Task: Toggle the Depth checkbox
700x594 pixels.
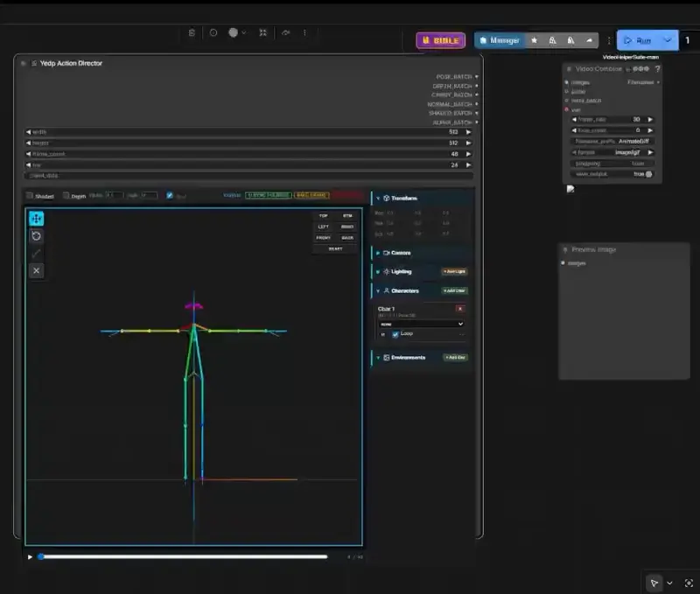Action: click(66, 195)
